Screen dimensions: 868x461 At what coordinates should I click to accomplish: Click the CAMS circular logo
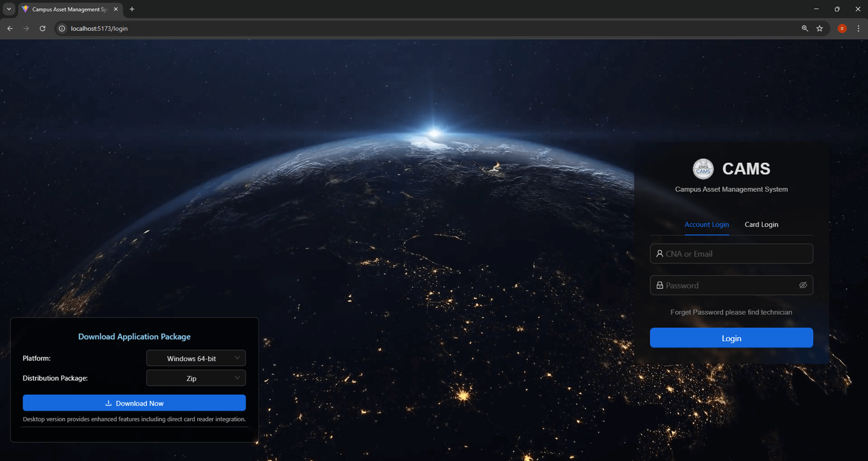click(703, 169)
